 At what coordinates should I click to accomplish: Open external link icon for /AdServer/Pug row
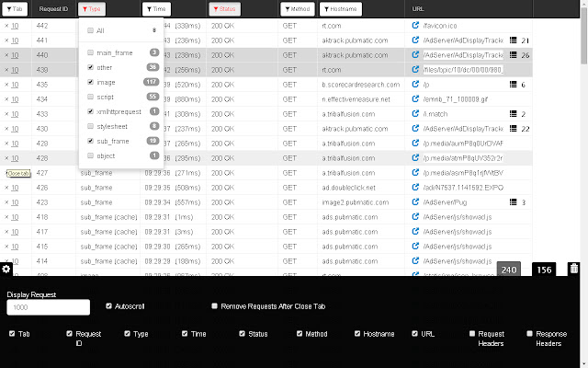point(415,202)
